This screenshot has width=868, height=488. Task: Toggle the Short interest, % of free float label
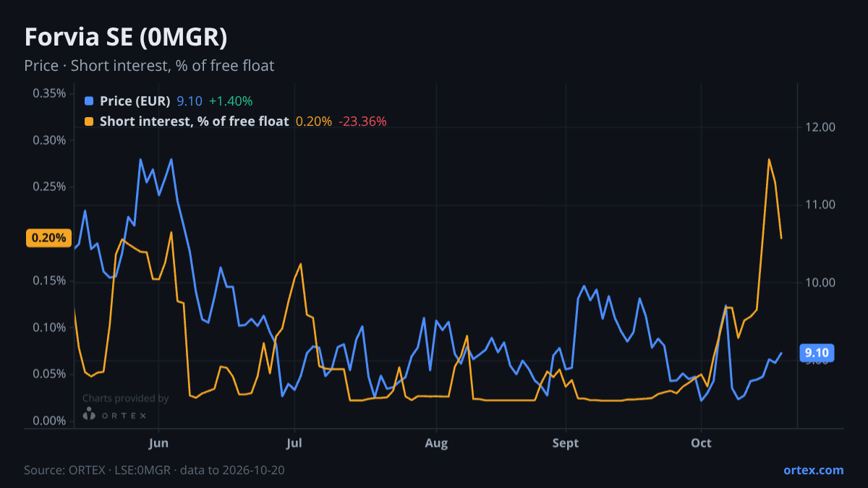pyautogui.click(x=195, y=121)
